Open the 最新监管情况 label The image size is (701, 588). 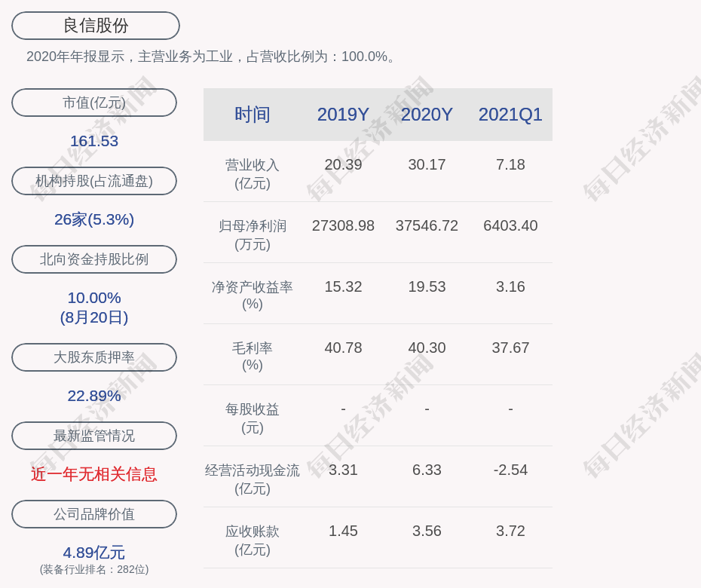pos(94,436)
